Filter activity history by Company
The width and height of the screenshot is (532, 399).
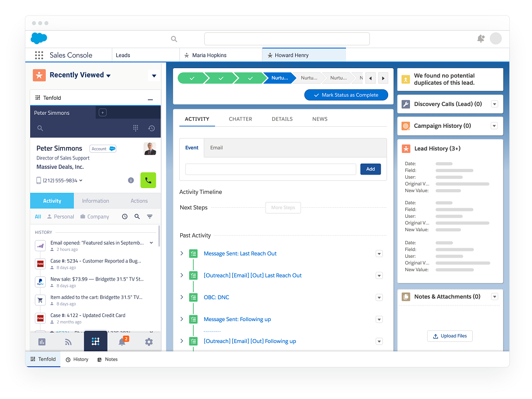tap(95, 217)
